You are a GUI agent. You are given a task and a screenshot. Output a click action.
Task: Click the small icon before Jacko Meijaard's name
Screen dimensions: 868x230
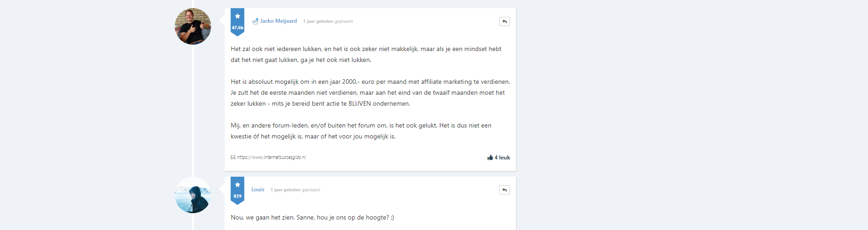coord(255,21)
